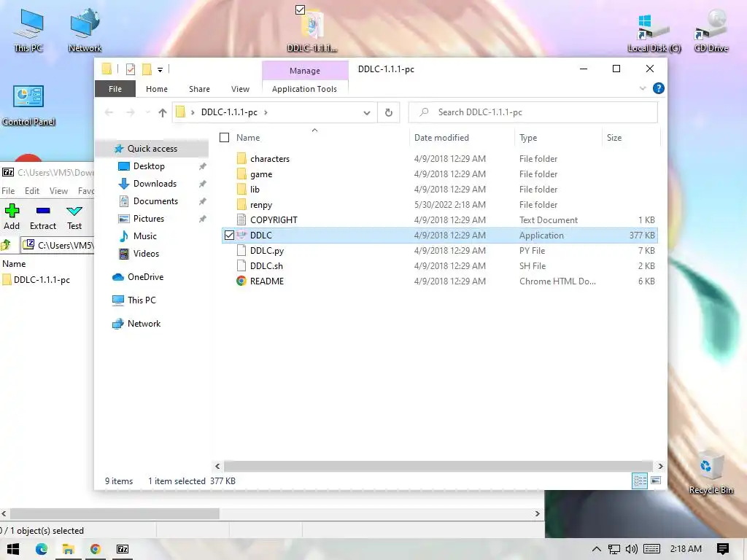
Task: Open File Explorer from taskbar
Action: point(68,549)
